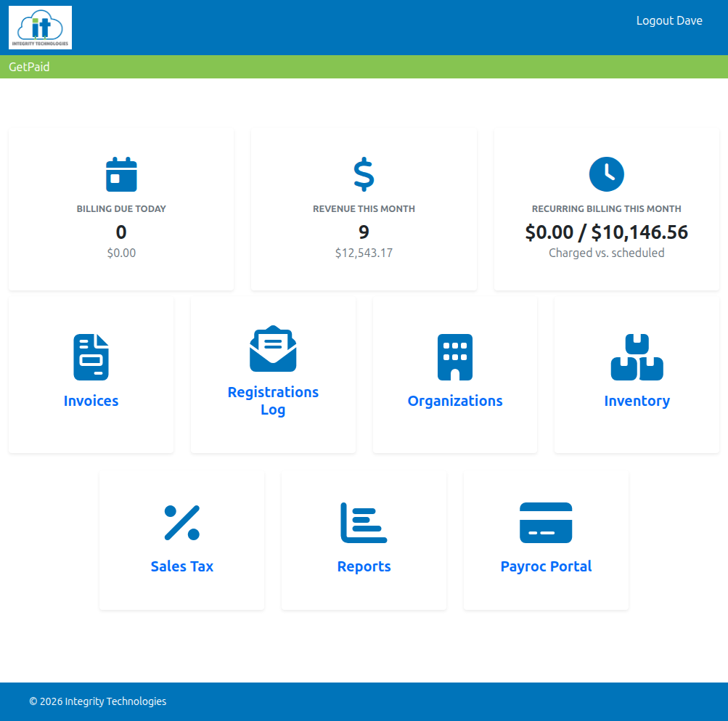The width and height of the screenshot is (728, 721).
Task: Open the Inventory boxes icon
Action: point(637,357)
